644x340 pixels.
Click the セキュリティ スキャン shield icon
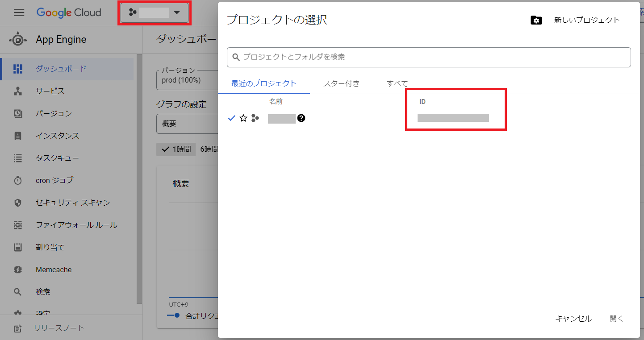coord(18,203)
